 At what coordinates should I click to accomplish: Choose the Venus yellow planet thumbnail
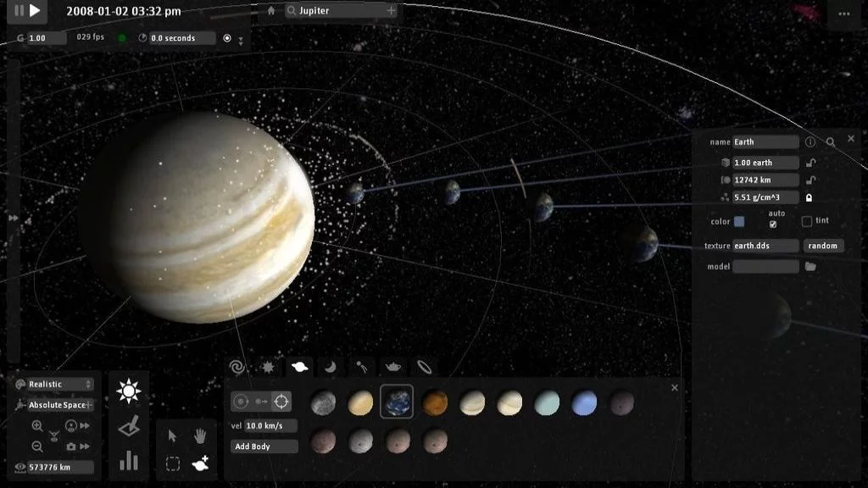click(x=360, y=402)
